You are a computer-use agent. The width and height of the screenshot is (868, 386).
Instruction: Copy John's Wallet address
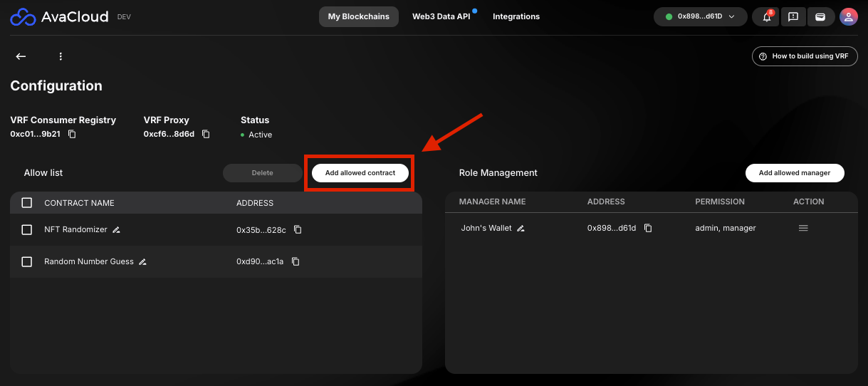(x=648, y=228)
